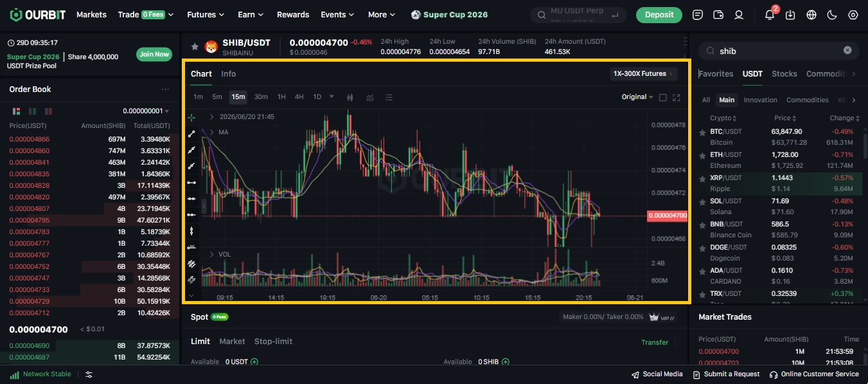The width and height of the screenshot is (868, 384).
Task: Star DOGE/USDT as favorite
Action: click(702, 248)
